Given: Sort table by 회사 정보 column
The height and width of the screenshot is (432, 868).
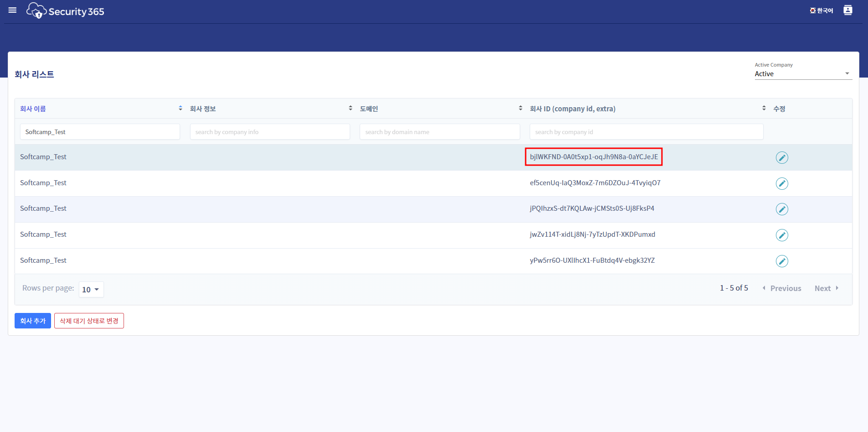Looking at the screenshot, I should 203,109.
